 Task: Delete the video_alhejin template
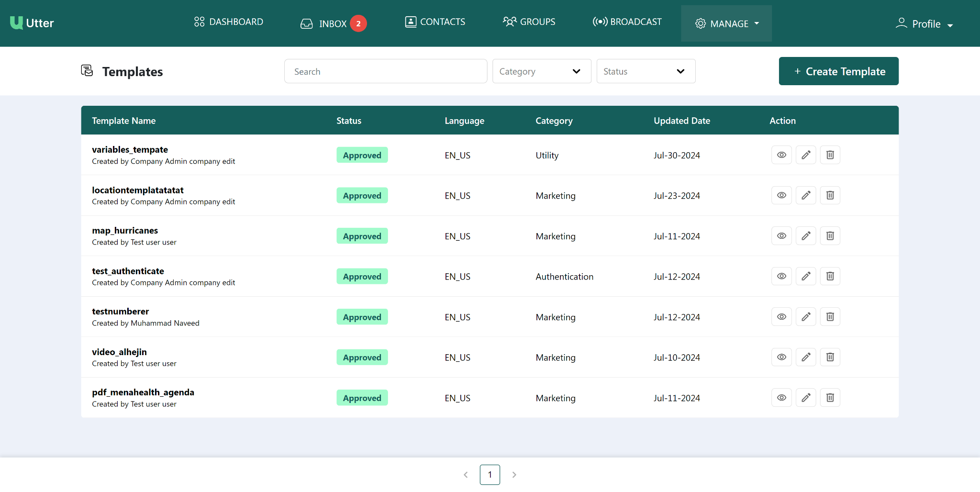coord(830,357)
